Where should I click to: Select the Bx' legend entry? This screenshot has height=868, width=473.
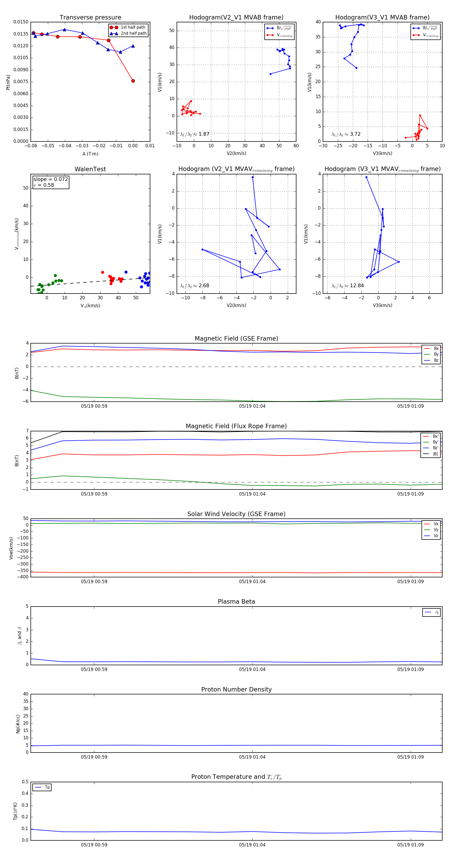tap(431, 436)
